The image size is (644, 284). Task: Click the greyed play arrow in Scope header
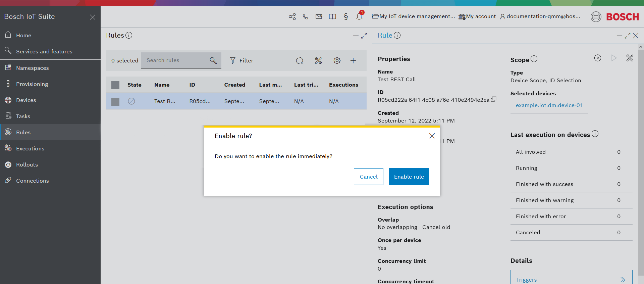[614, 58]
